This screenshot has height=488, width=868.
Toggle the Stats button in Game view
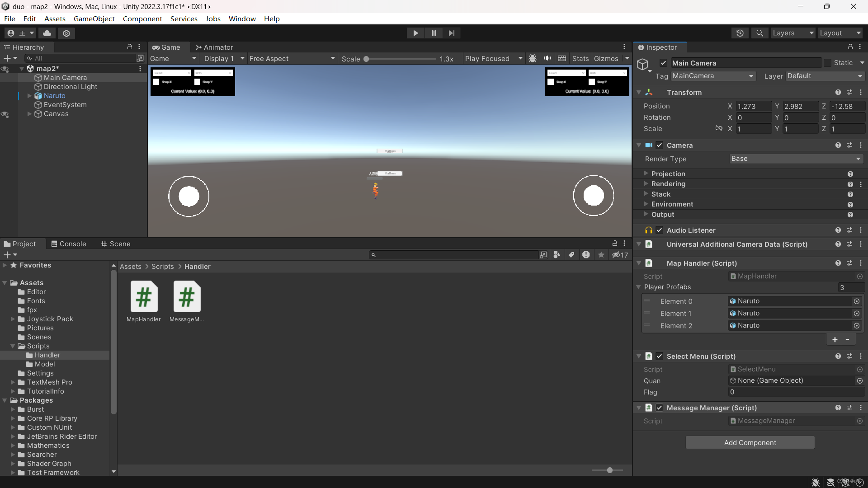click(x=580, y=58)
